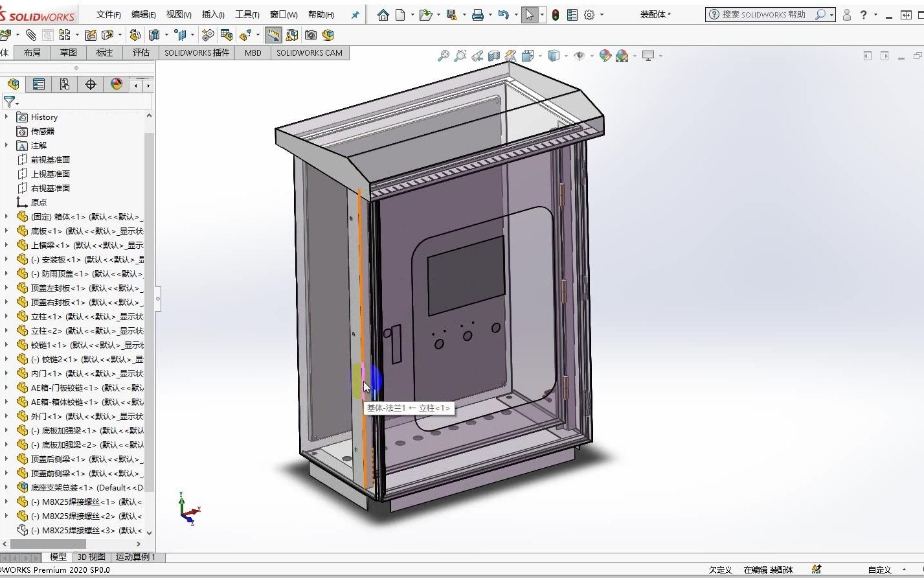Switch to PropertyManager tab
The width and height of the screenshot is (924, 578).
(39, 84)
